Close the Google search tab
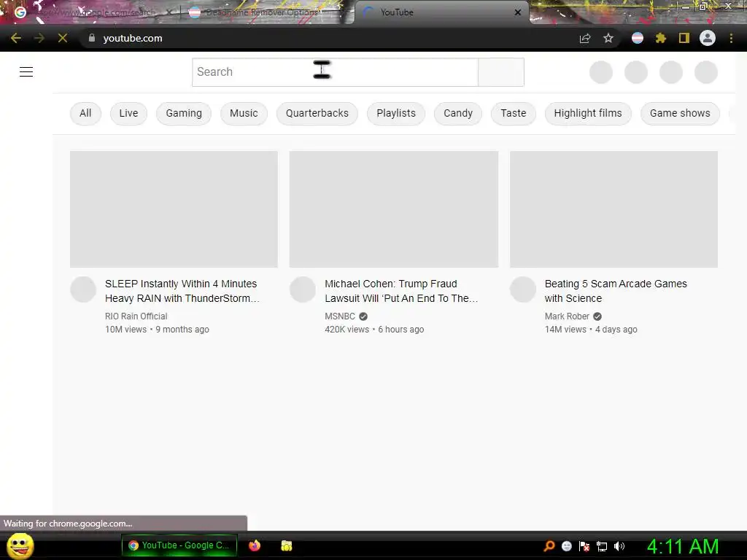 pyautogui.click(x=169, y=12)
